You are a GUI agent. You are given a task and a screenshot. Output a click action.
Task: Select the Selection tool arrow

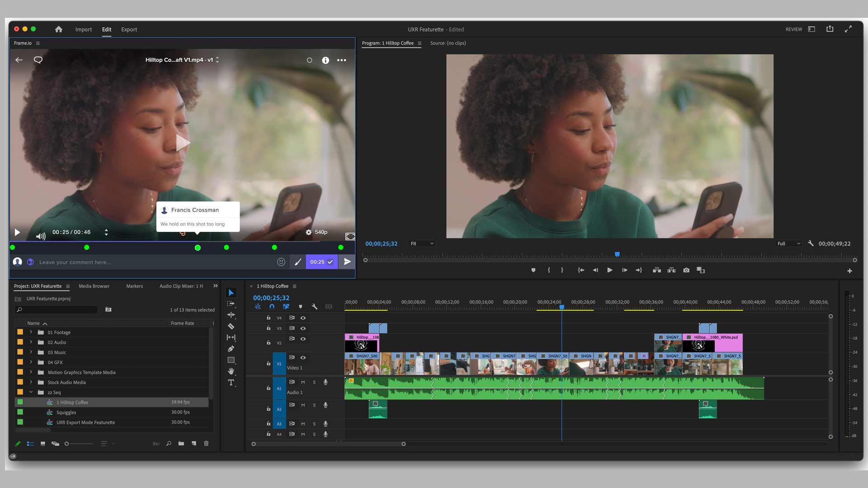tap(231, 292)
